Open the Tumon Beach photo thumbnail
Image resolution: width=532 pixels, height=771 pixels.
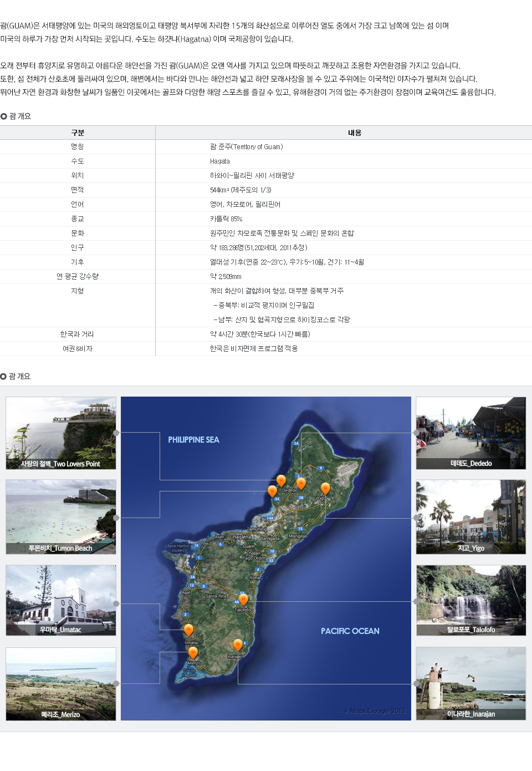point(61,517)
